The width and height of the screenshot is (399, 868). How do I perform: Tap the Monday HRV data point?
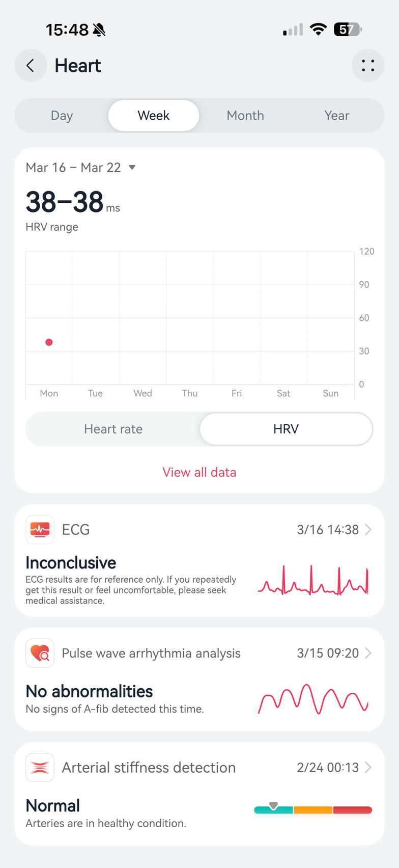point(49,342)
